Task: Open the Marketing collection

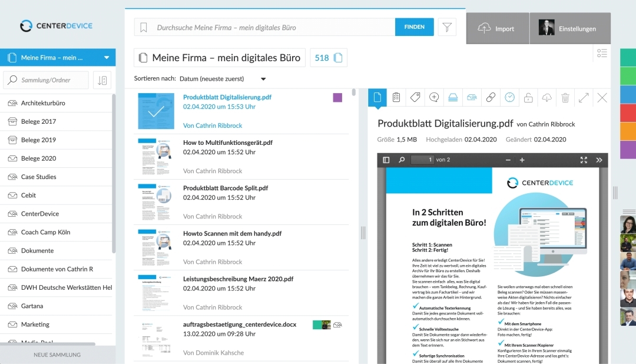Action: 56,325
